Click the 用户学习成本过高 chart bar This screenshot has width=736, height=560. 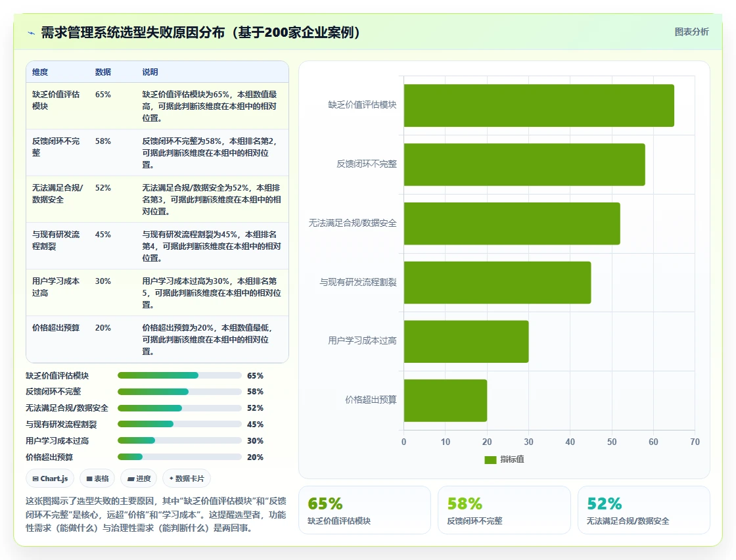tap(466, 341)
